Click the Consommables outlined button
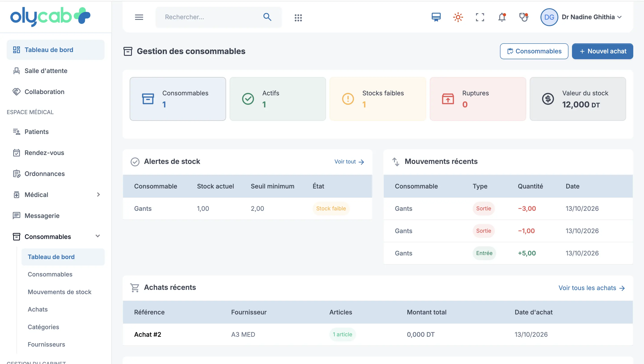 534,51
